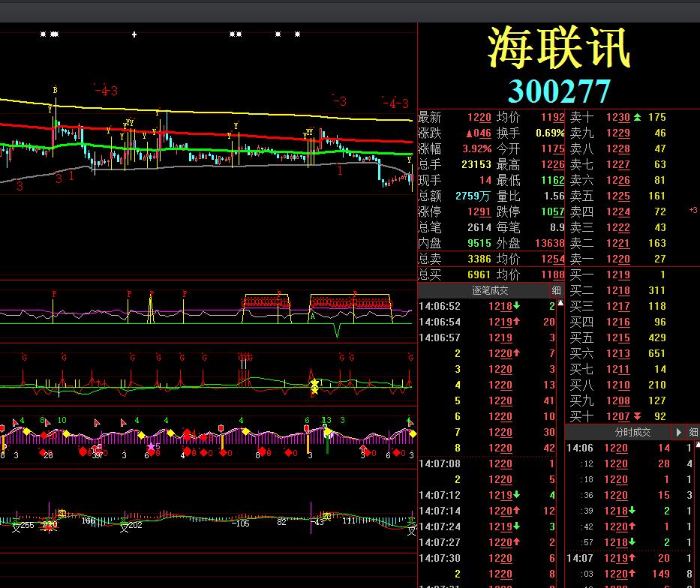The width and height of the screenshot is (700, 588).
Task: Select the 买二 bid row at 1218
Action: point(618,290)
